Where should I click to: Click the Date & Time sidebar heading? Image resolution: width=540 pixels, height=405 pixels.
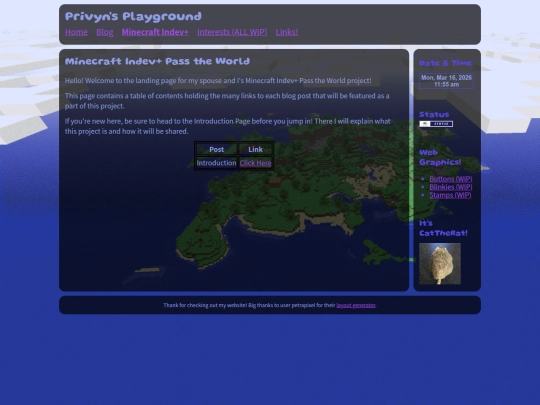(x=445, y=63)
